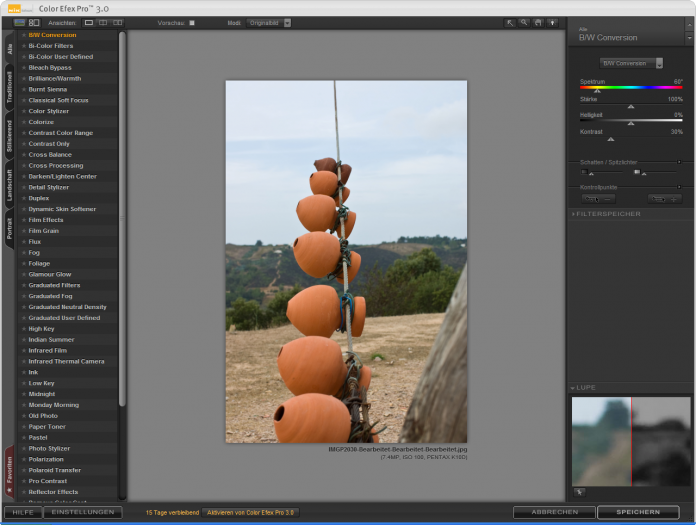Activate the zoom magnifier tool

(x=523, y=22)
